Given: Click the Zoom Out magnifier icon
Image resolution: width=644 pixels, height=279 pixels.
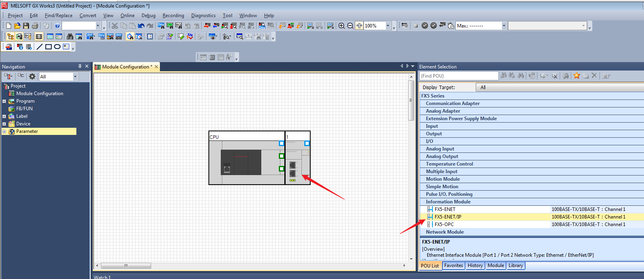Looking at the screenshot, I should (350, 25).
